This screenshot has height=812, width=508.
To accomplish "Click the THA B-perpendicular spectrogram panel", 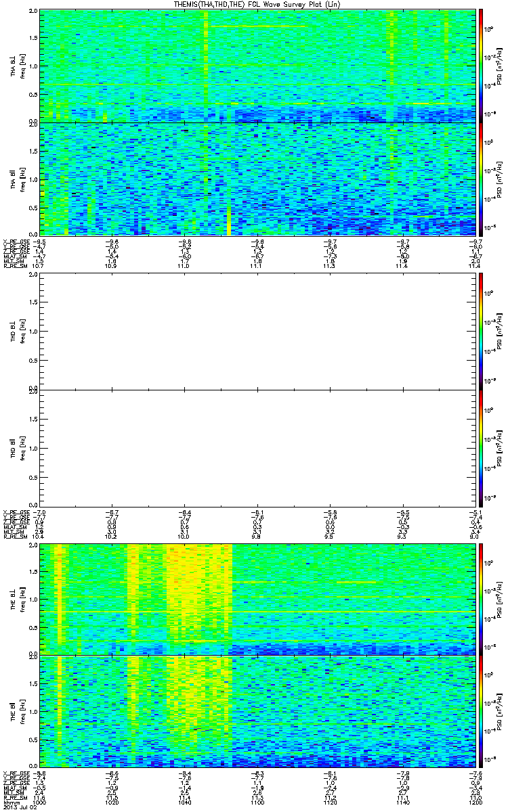I will point(257,66).
